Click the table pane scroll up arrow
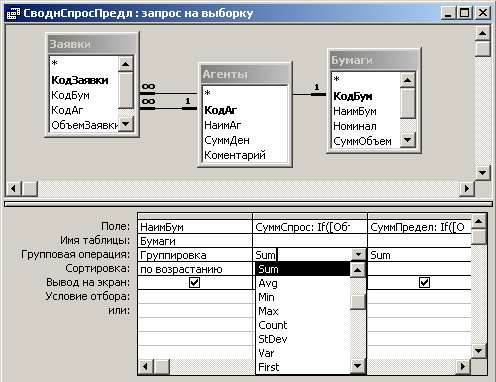This screenshot has height=382, width=496. pos(483,33)
